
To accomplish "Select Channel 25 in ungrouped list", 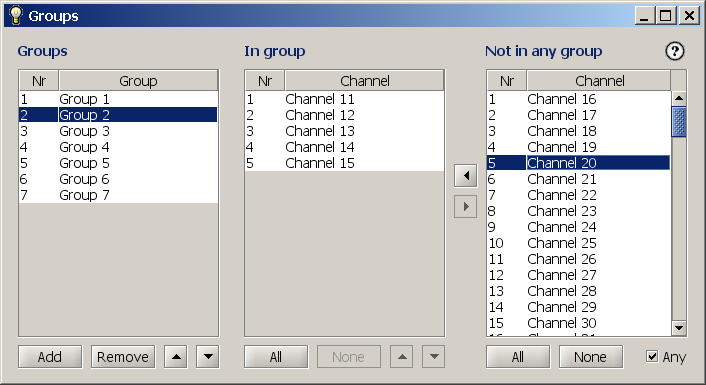I will coord(579,243).
